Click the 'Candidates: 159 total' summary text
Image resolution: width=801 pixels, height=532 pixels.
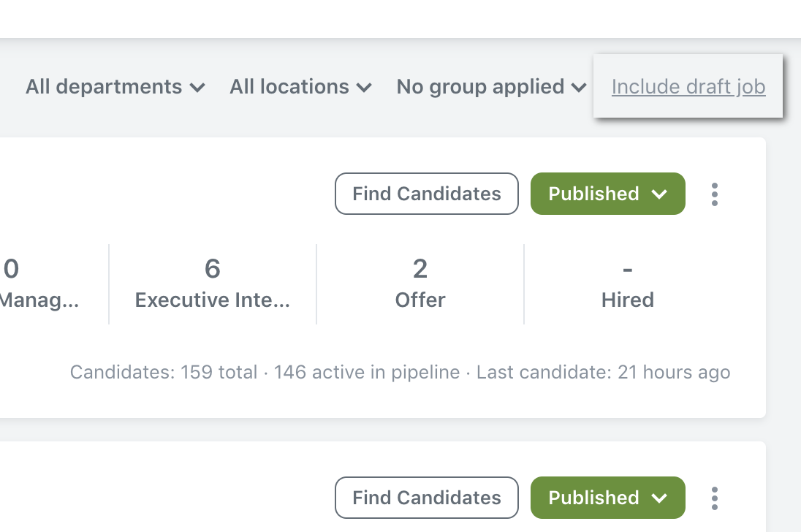tap(164, 372)
